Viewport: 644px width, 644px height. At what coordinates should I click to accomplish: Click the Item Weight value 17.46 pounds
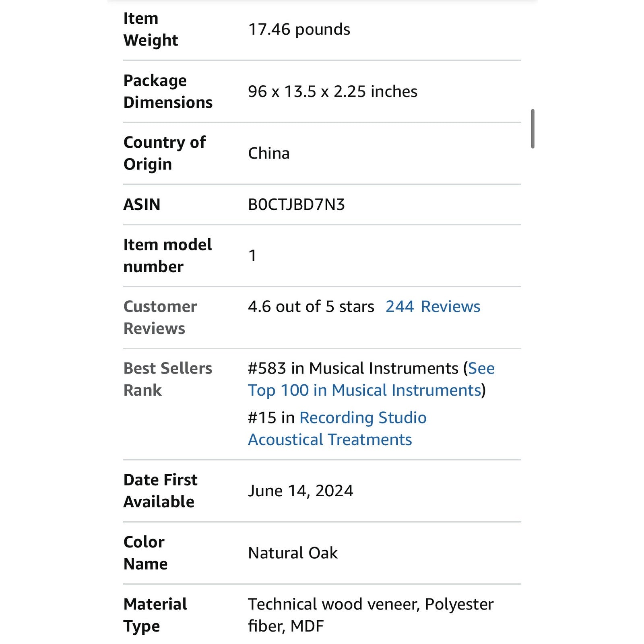[299, 29]
